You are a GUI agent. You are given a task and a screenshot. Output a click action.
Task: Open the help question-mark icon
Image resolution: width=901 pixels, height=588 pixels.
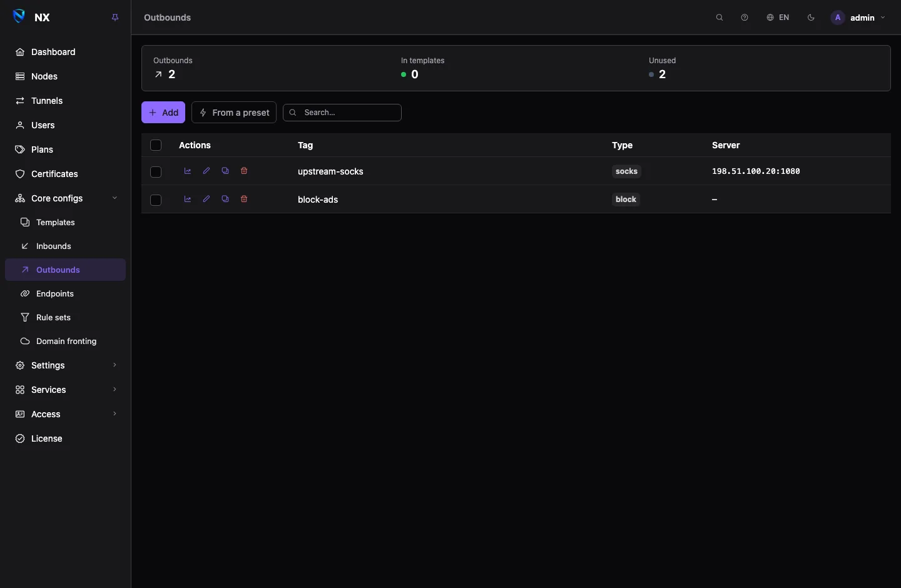(745, 18)
